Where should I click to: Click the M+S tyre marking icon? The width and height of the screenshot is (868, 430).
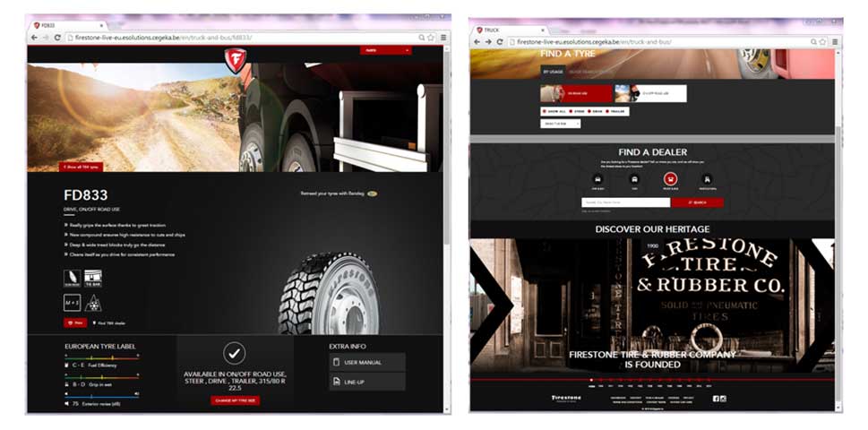coord(72,303)
